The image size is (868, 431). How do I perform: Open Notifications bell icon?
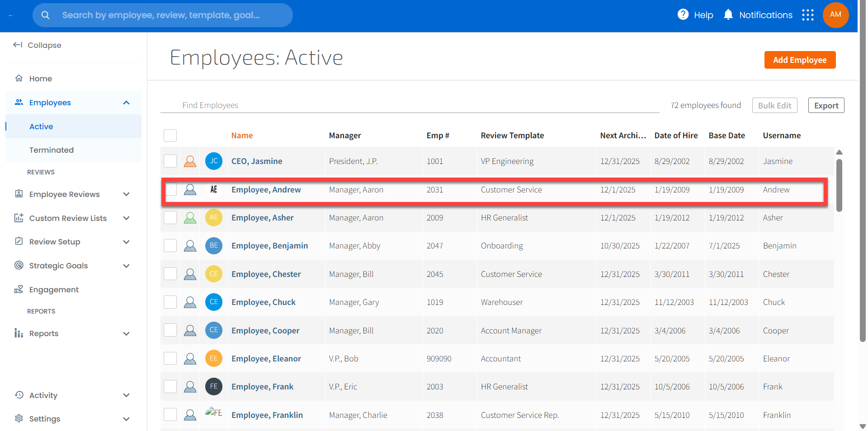click(728, 15)
